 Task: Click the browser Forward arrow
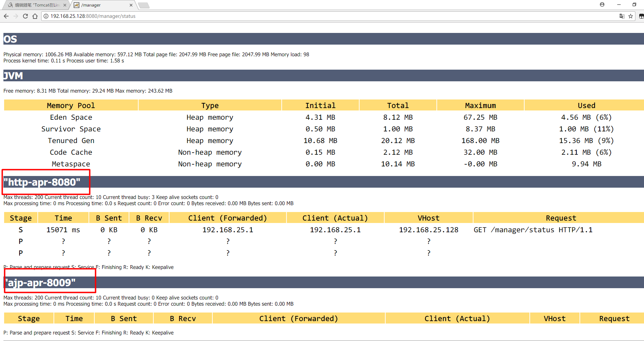click(16, 16)
